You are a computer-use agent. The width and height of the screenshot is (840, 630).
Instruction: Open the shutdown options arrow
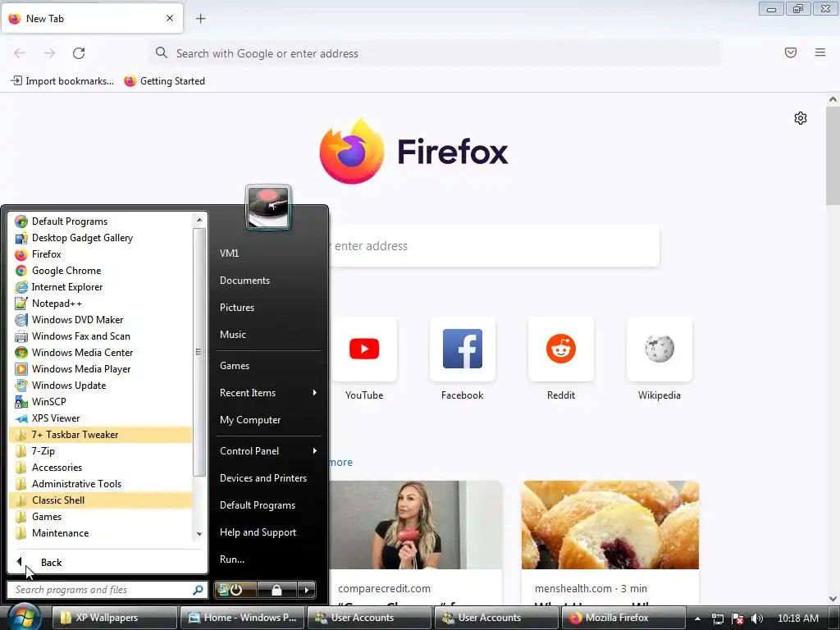tap(307, 590)
